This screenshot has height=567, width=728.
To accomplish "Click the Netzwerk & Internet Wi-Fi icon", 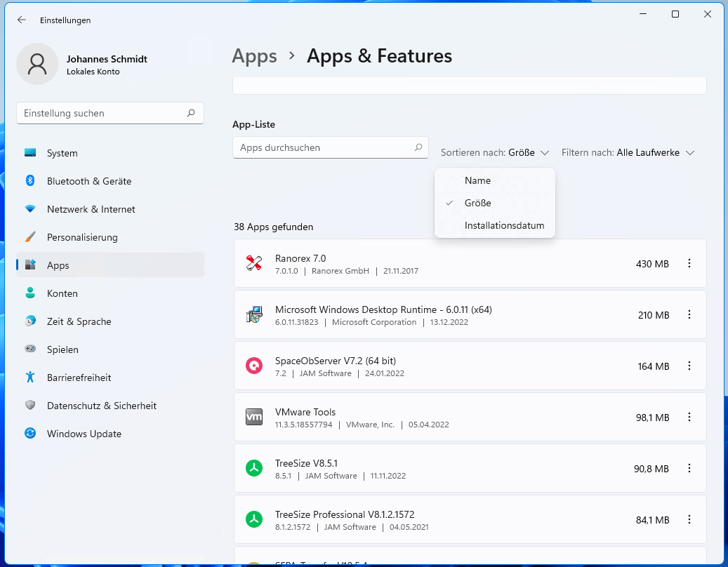I will 30,209.
